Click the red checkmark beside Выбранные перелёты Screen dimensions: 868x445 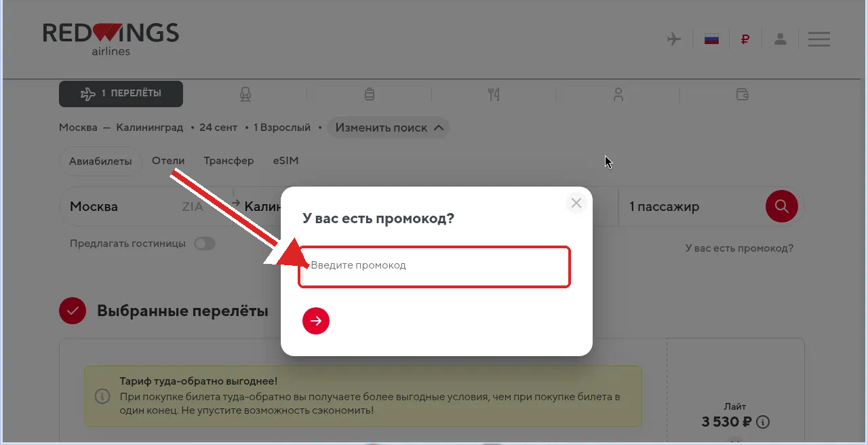pyautogui.click(x=73, y=311)
